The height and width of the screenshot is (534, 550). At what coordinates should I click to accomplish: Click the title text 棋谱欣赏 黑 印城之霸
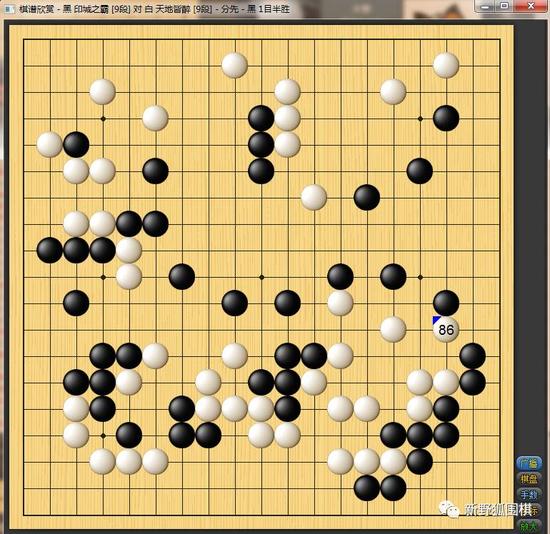pos(63,9)
